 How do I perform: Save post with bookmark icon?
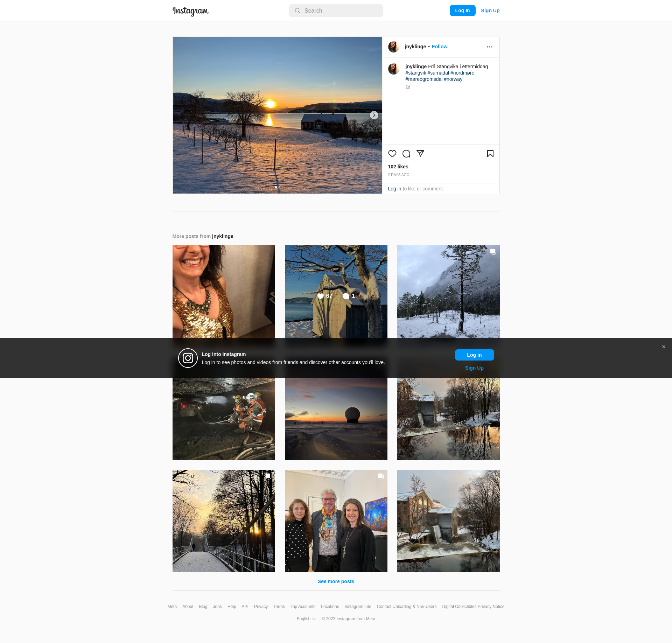coord(490,154)
